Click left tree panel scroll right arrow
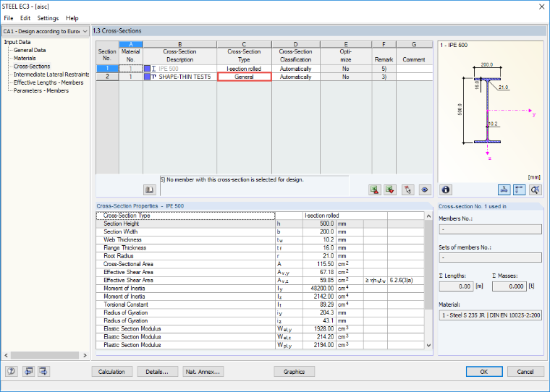The width and height of the screenshot is (550, 392). (85, 355)
